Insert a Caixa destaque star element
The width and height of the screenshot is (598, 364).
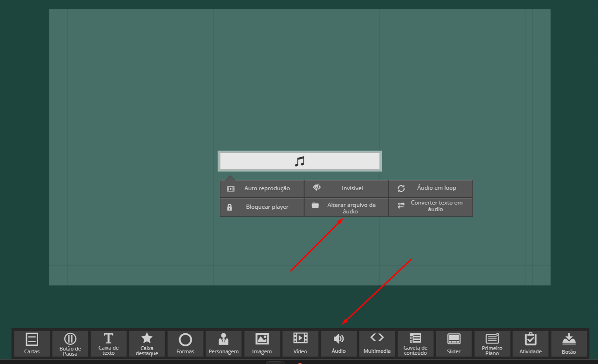147,344
